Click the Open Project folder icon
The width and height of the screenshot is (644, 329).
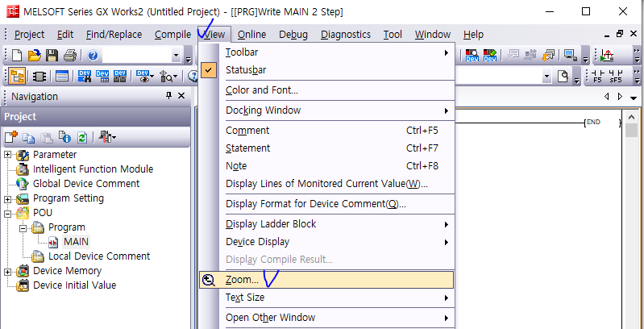(35, 55)
